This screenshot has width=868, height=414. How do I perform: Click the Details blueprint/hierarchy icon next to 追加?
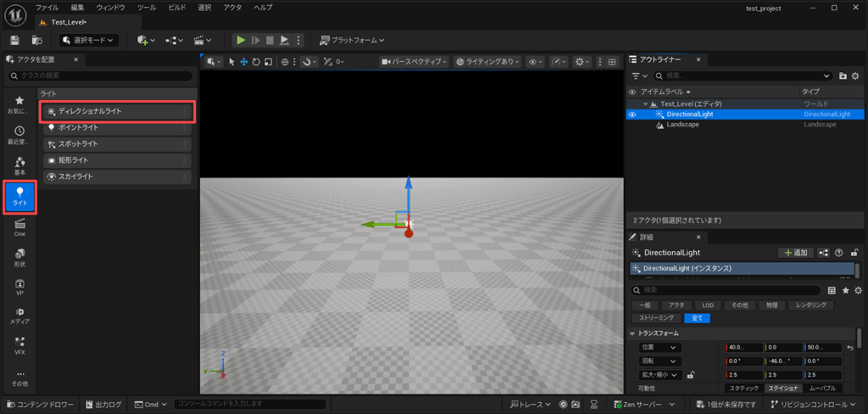[824, 253]
